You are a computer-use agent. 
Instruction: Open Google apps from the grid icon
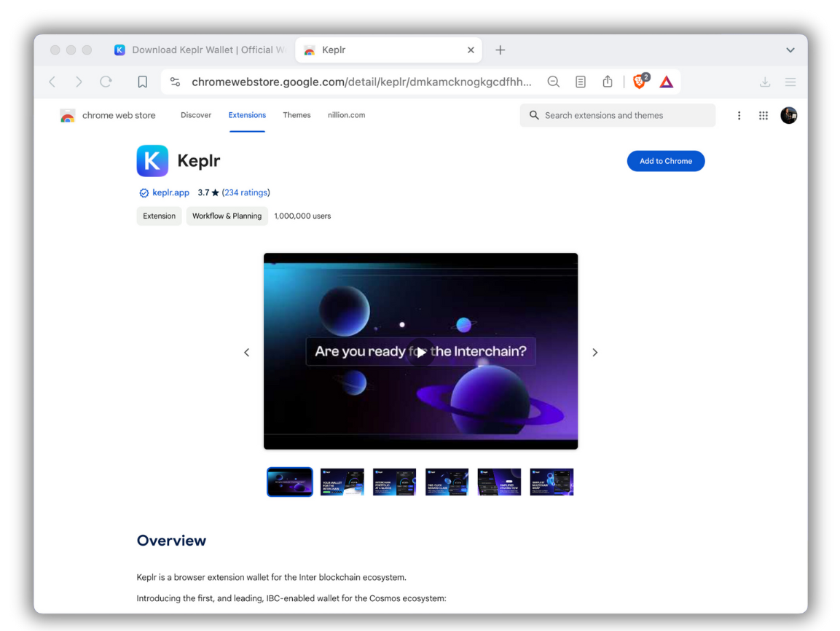point(763,115)
